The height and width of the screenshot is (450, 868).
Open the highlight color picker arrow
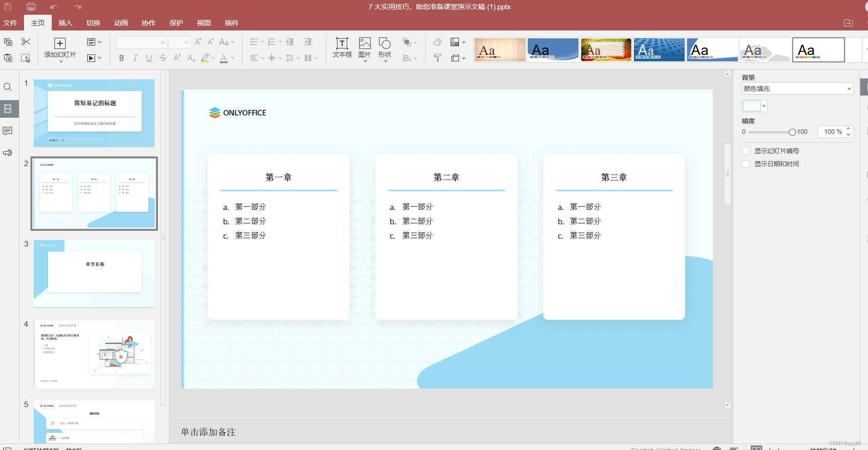[213, 58]
